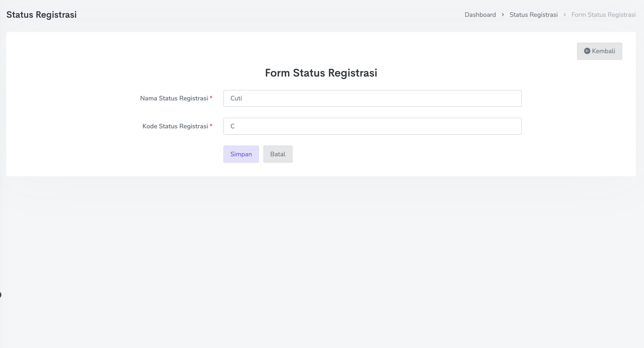Image resolution: width=644 pixels, height=348 pixels.
Task: Click the letter C in code field
Action: pos(233,126)
